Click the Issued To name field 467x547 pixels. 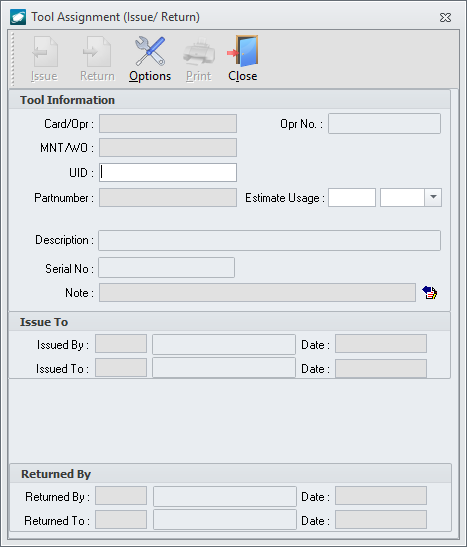pyautogui.click(x=224, y=368)
